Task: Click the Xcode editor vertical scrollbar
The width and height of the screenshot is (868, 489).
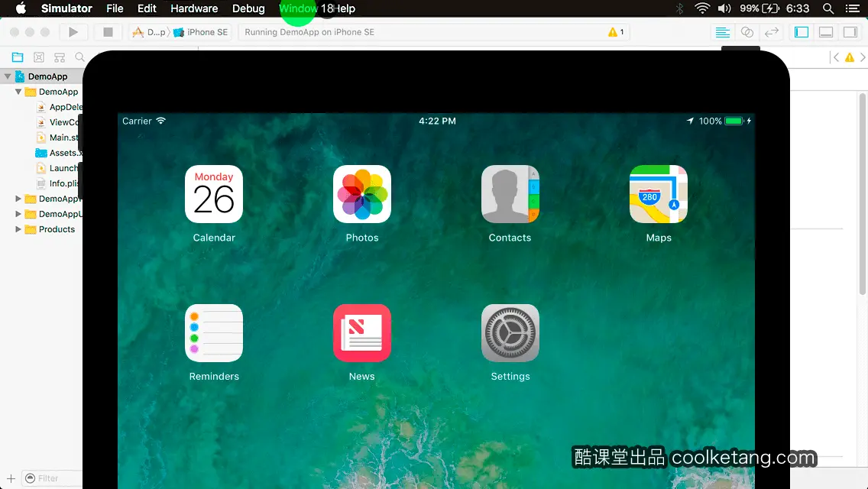Action: point(863,194)
